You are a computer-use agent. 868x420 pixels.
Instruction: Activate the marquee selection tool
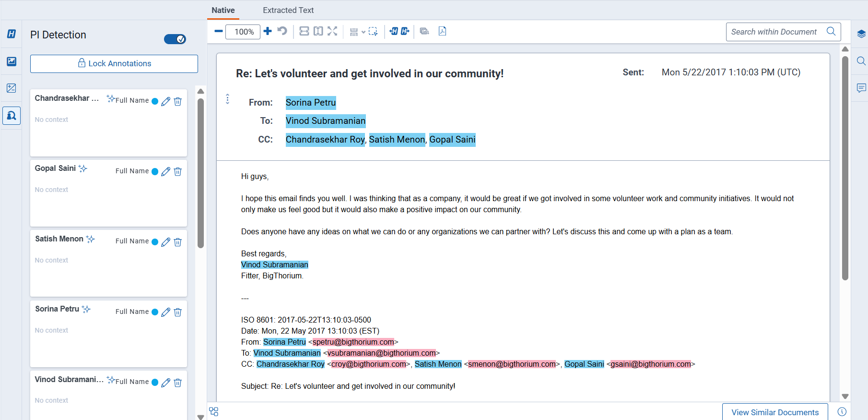pos(373,32)
